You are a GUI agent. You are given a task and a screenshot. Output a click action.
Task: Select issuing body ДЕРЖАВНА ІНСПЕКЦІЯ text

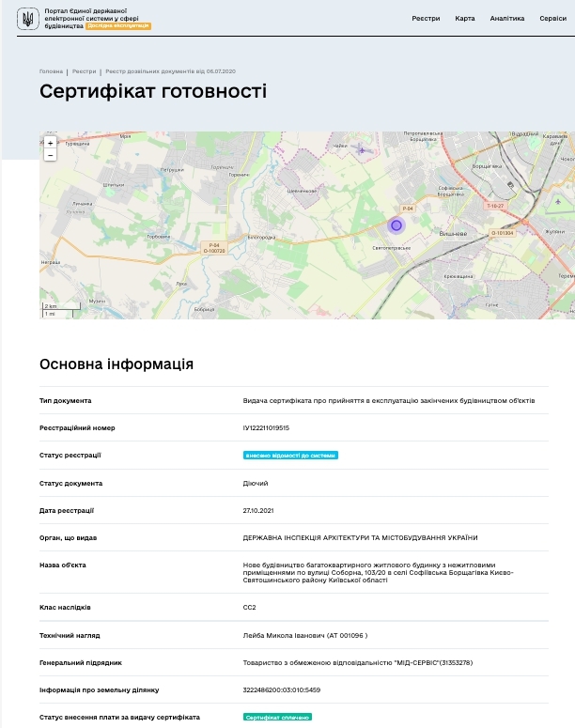click(x=360, y=538)
